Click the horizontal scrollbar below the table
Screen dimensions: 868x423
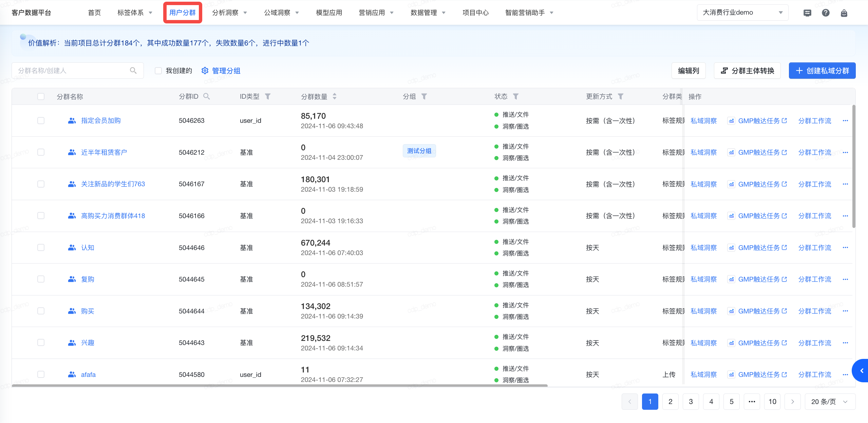[x=280, y=385]
